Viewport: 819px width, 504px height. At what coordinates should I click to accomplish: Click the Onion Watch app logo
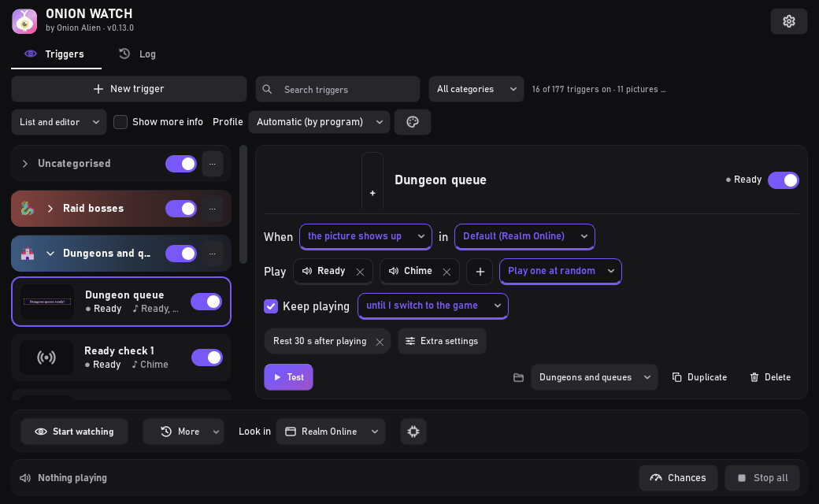24,21
